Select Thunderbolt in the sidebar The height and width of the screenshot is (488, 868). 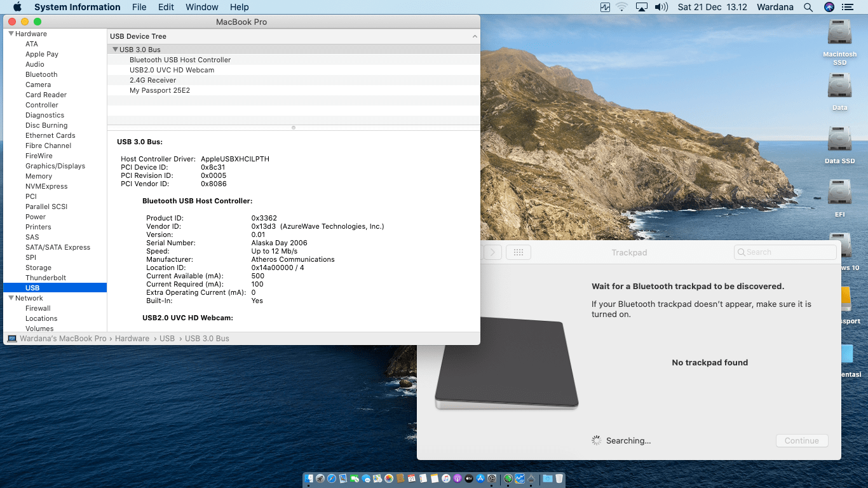click(46, 278)
